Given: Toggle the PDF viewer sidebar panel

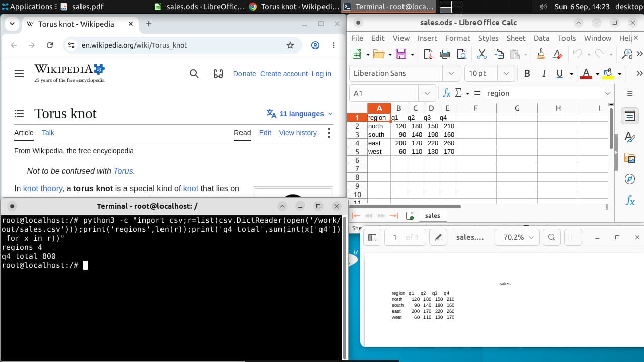Looking at the screenshot, I should point(372,237).
